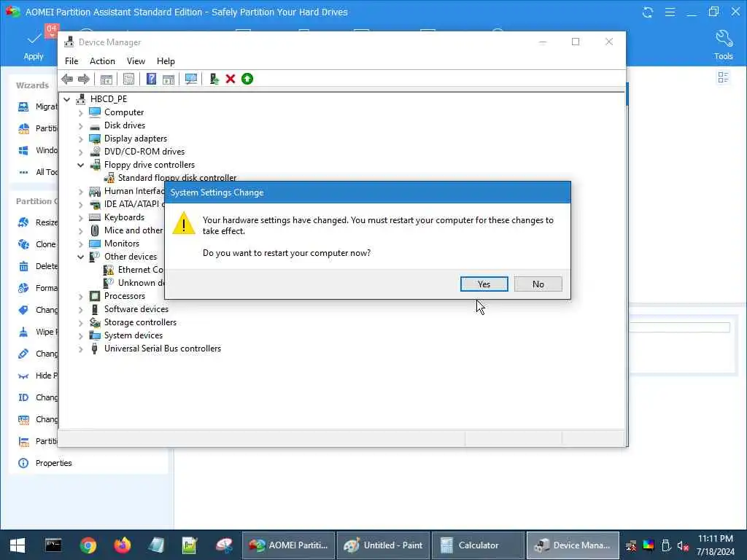Click the green Enable device arrow icon
The height and width of the screenshot is (560, 747).
click(x=247, y=79)
